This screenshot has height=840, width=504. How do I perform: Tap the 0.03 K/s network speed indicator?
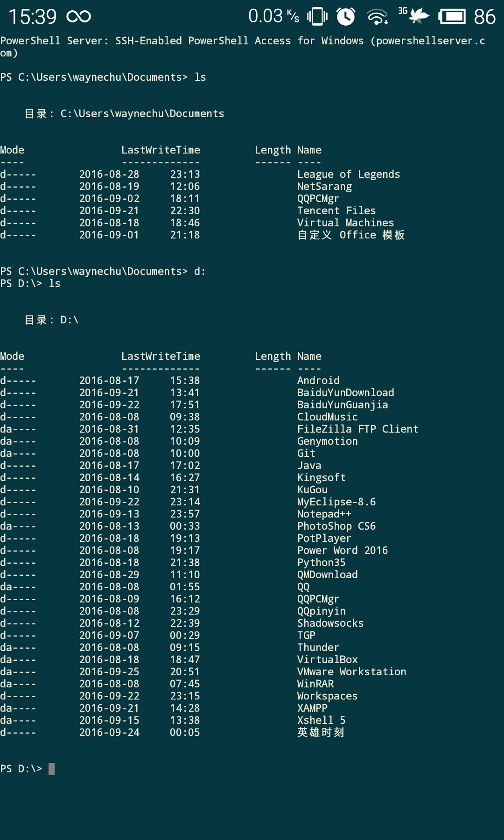(273, 16)
